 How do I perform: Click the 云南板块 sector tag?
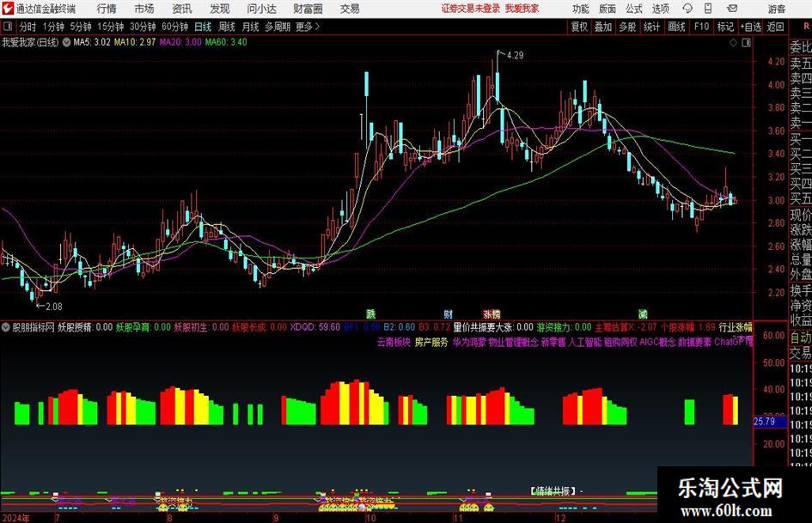point(394,343)
